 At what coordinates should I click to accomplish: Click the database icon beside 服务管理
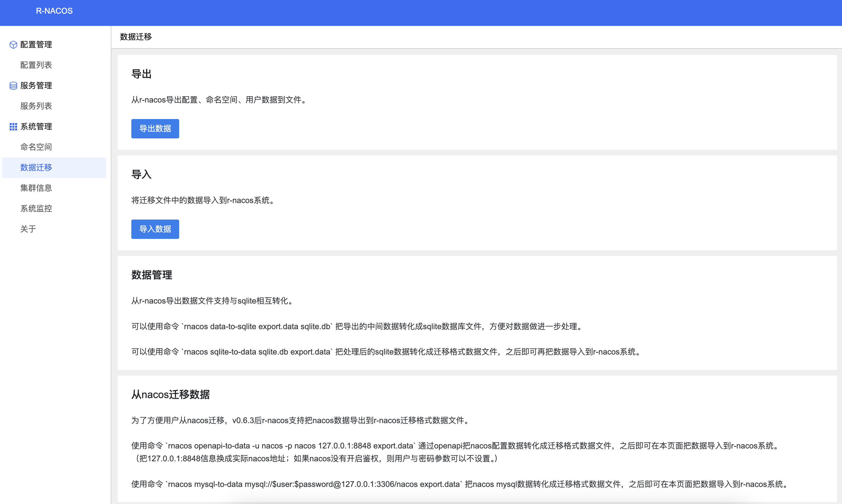point(13,86)
